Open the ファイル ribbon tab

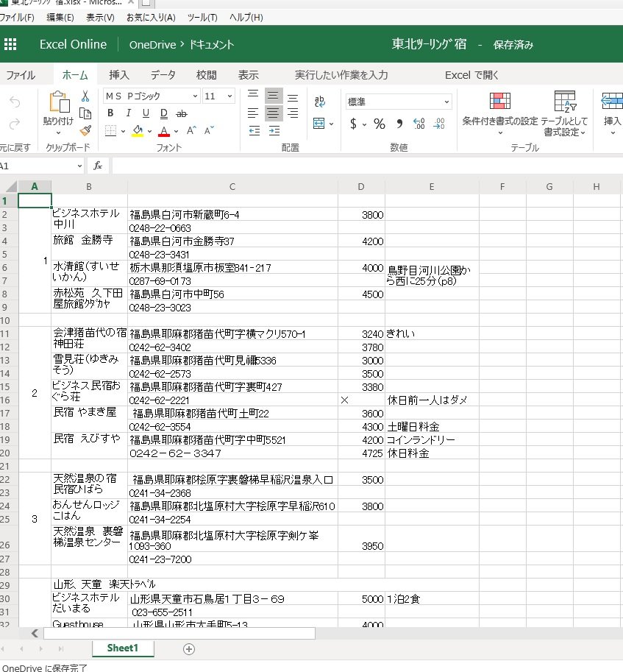click(x=21, y=75)
